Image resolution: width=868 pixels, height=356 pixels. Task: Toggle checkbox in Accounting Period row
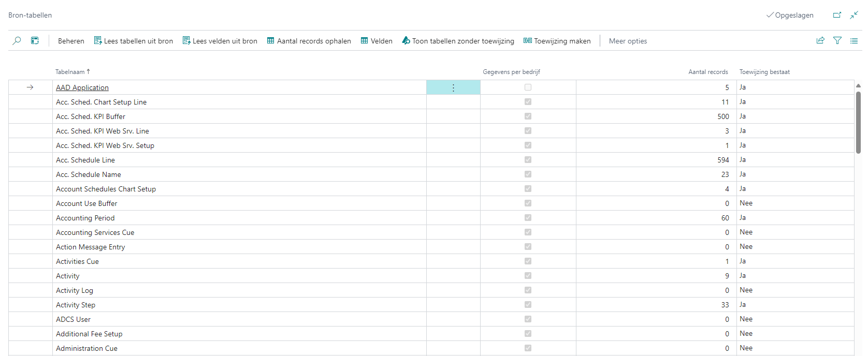coord(528,218)
